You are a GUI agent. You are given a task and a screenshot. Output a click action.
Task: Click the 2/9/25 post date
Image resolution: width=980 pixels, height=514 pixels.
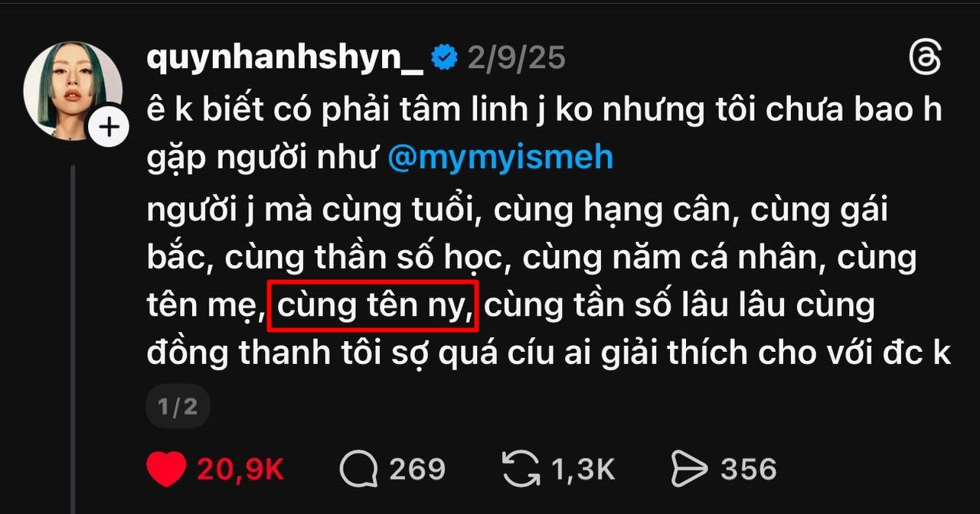pyautogui.click(x=516, y=58)
